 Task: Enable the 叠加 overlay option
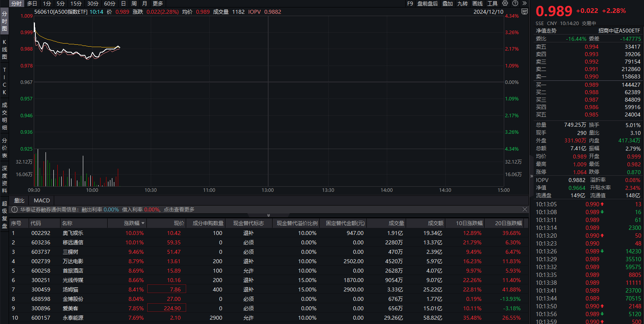click(x=448, y=4)
